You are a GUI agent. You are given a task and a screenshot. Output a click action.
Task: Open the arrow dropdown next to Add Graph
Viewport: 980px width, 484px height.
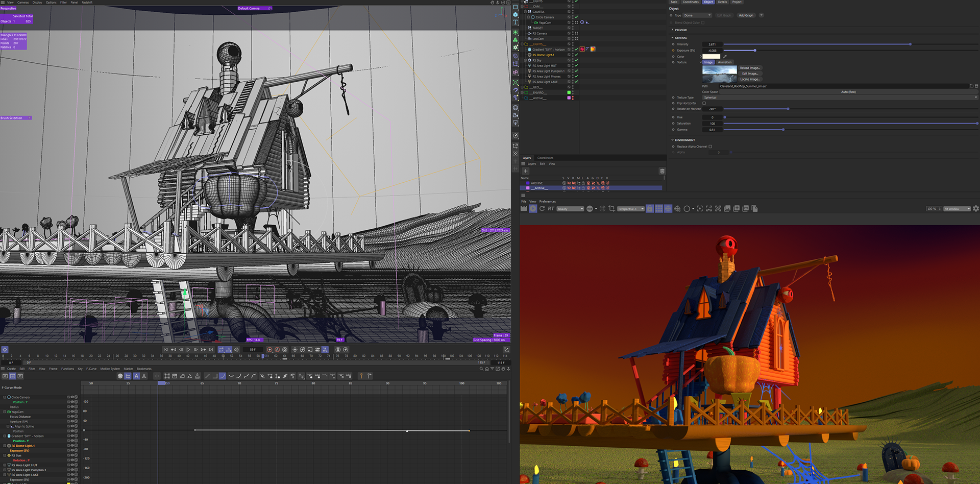tap(762, 15)
